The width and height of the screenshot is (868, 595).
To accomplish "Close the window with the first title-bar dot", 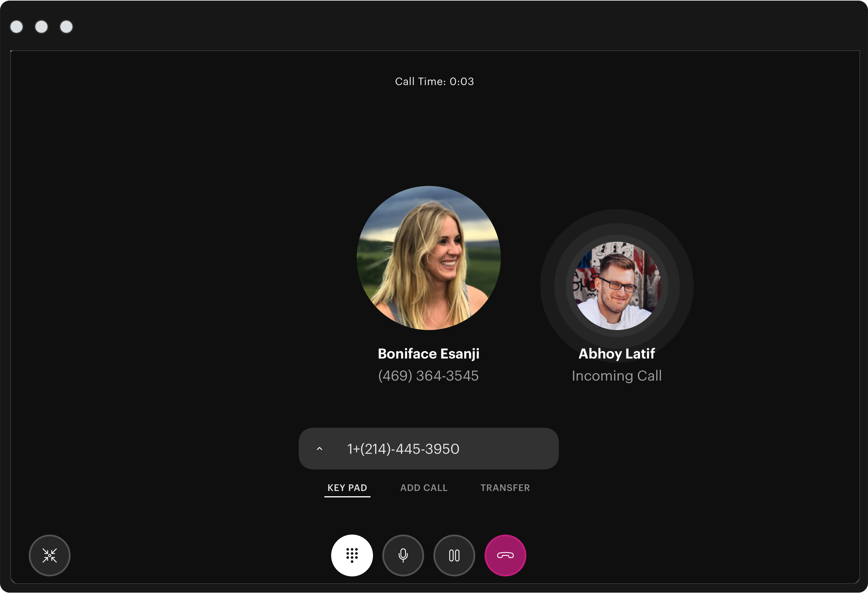I will click(17, 27).
